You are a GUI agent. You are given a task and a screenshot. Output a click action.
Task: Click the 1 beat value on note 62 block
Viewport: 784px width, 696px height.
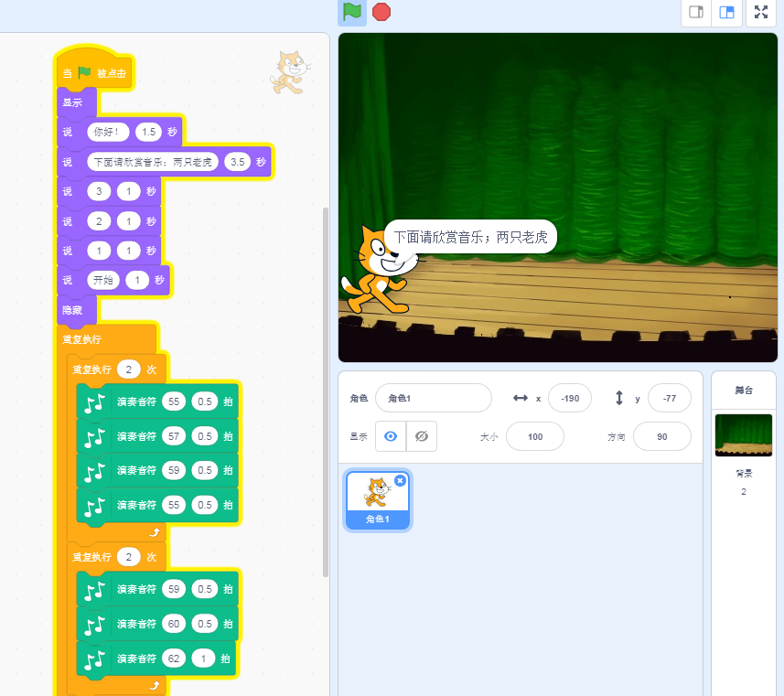click(x=203, y=659)
